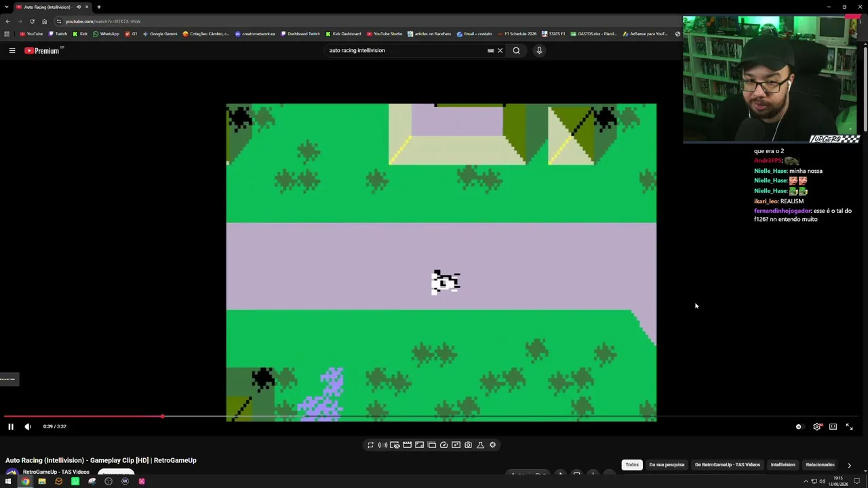Select the 'Relacionados' filter chip
The width and height of the screenshot is (868, 488).
tap(820, 465)
